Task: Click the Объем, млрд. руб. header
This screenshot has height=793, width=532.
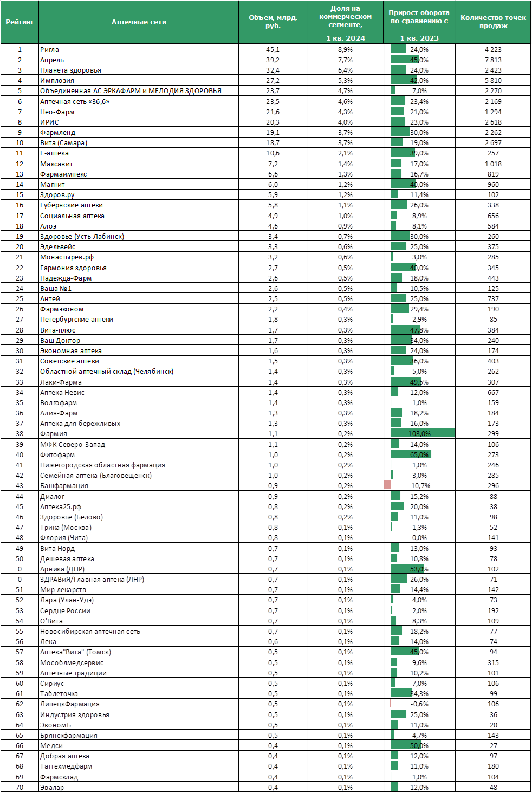Action: point(273,22)
